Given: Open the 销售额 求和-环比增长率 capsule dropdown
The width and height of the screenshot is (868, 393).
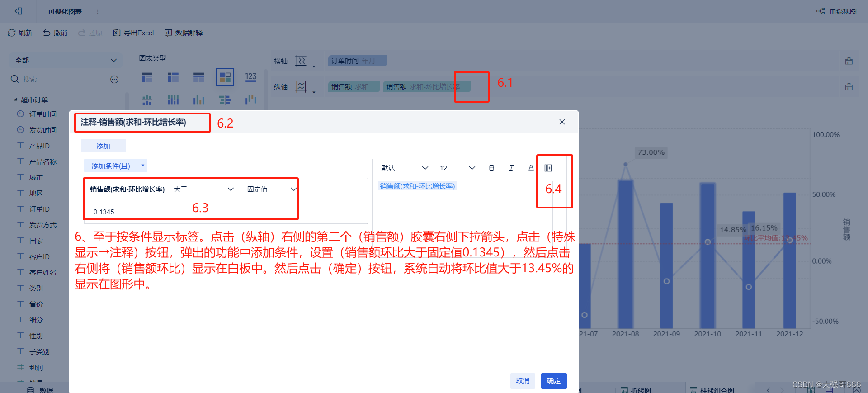Looking at the screenshot, I should (x=465, y=86).
